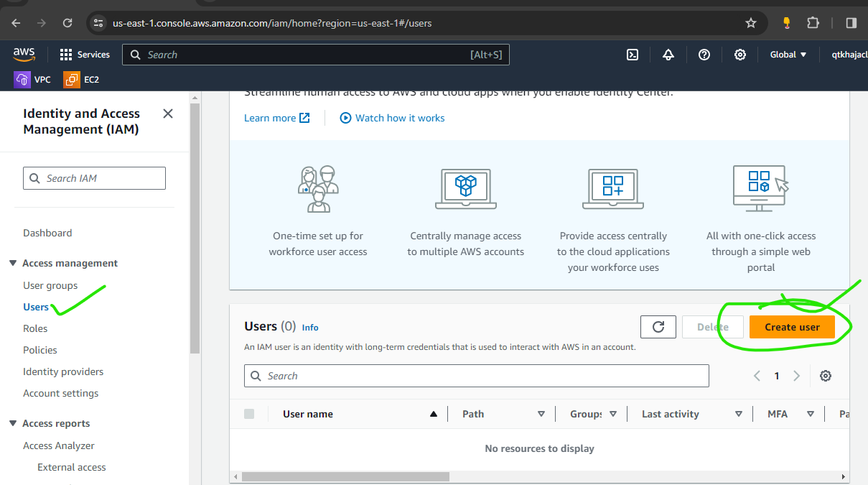Open Identity providers in sidebar

point(63,371)
